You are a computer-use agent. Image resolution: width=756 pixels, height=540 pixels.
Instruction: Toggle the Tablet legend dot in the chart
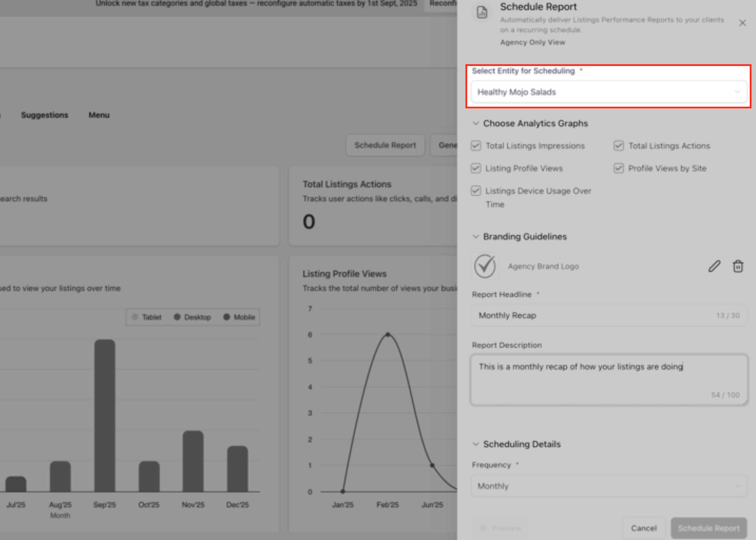[x=135, y=317]
